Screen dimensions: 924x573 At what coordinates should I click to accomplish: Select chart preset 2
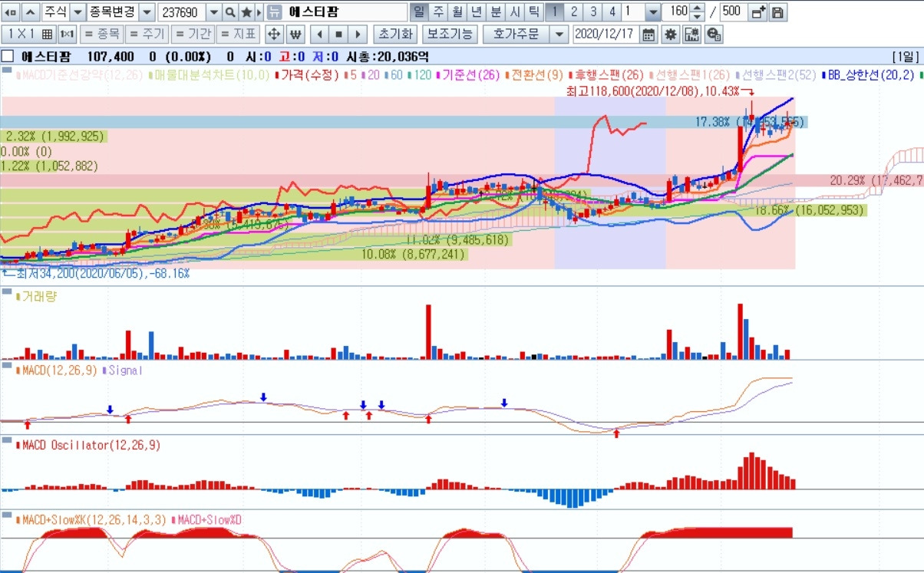tap(575, 12)
